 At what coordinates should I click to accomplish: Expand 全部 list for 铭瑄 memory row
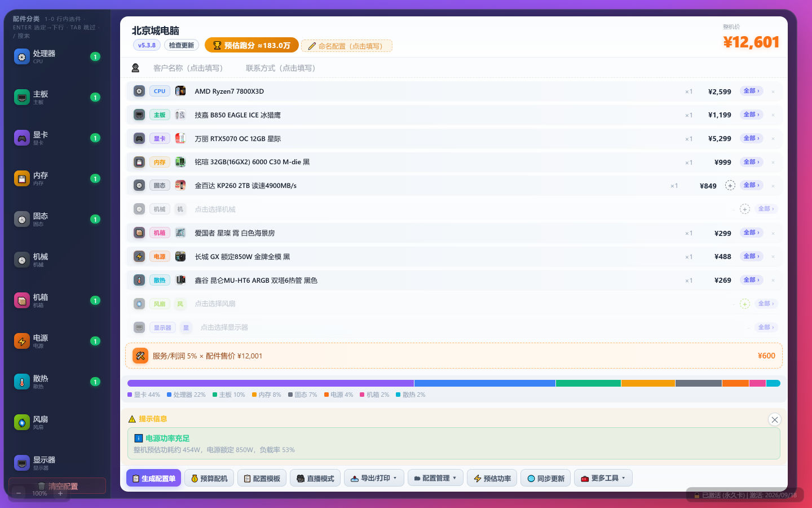click(x=752, y=162)
